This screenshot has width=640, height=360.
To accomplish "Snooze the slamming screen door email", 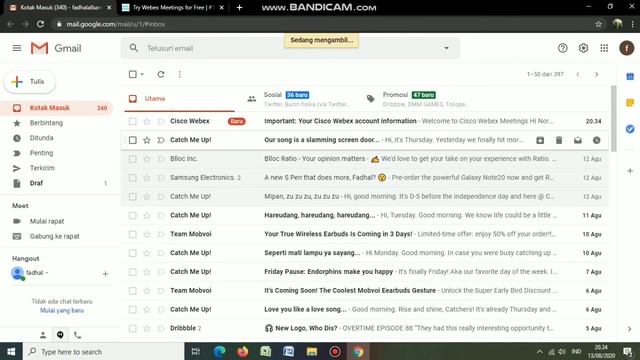I will pyautogui.click(x=597, y=140).
